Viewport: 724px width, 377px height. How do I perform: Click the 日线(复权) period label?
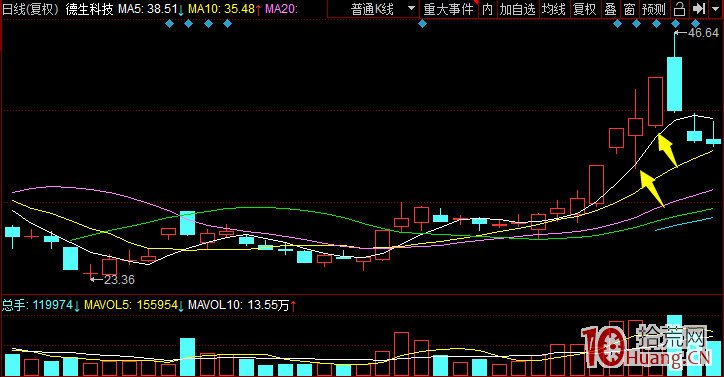point(31,9)
